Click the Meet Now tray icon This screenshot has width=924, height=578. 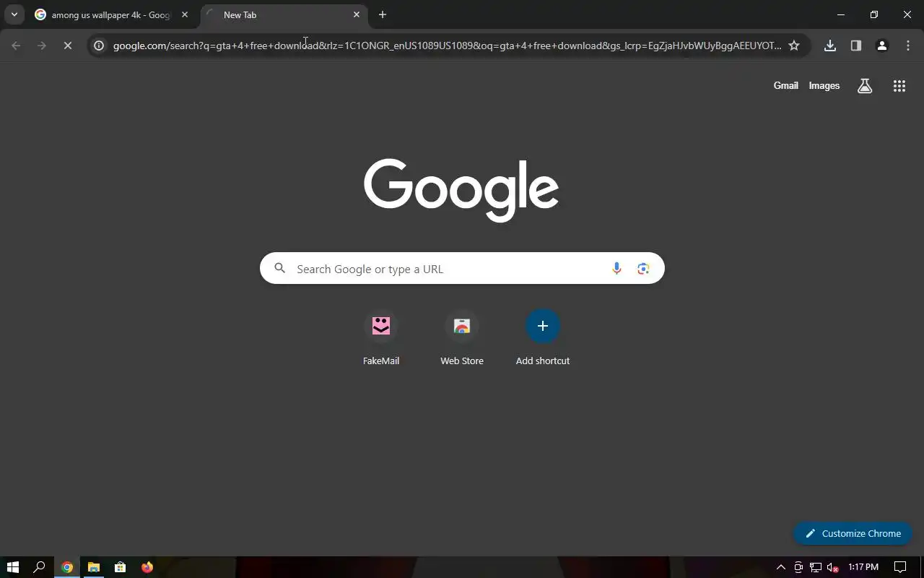pyautogui.click(x=798, y=567)
